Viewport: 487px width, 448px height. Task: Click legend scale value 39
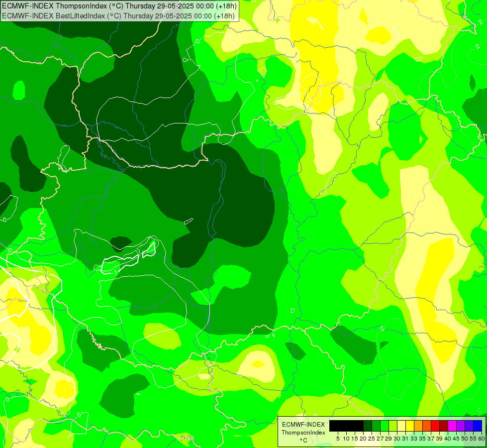[439, 439]
